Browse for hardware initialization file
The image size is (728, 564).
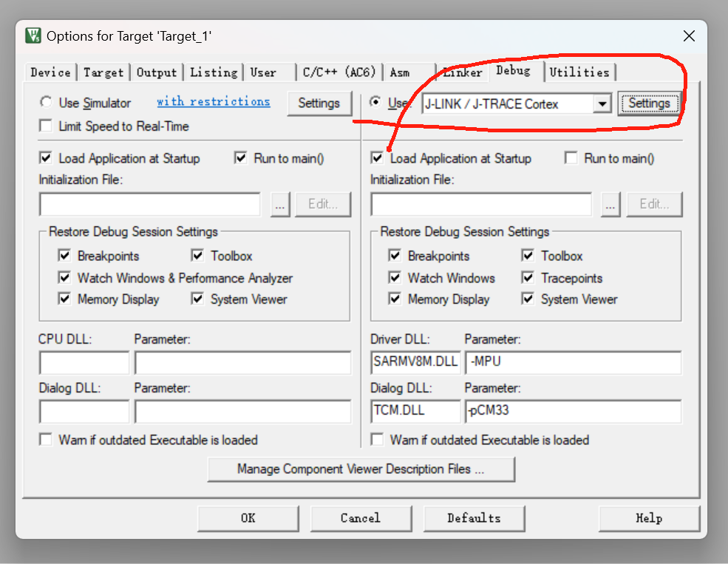click(x=610, y=205)
